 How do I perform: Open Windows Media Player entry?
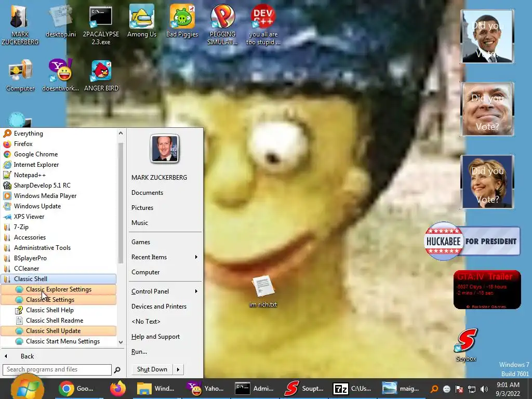coord(58,196)
